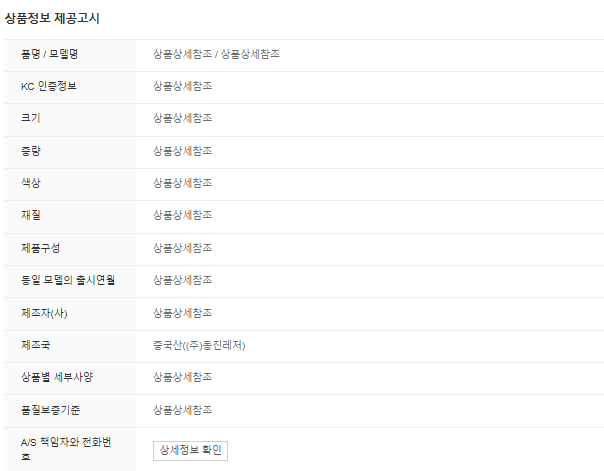Click 상품상세참조 value in the 크기 row
604x471 pixels.
click(183, 118)
